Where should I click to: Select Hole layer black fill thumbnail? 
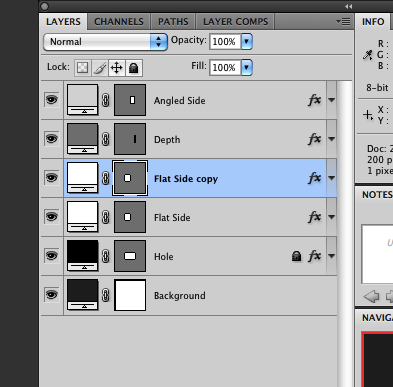click(83, 256)
